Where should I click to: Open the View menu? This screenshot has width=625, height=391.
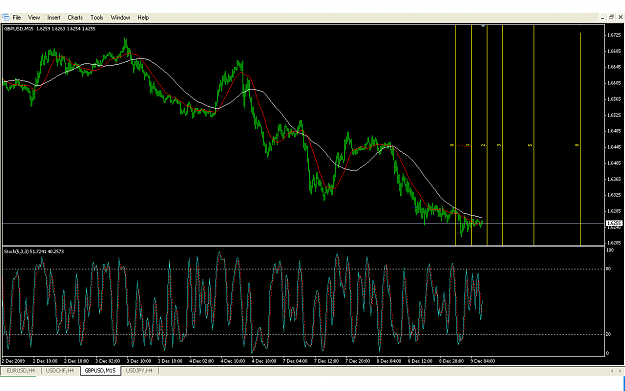[34, 18]
